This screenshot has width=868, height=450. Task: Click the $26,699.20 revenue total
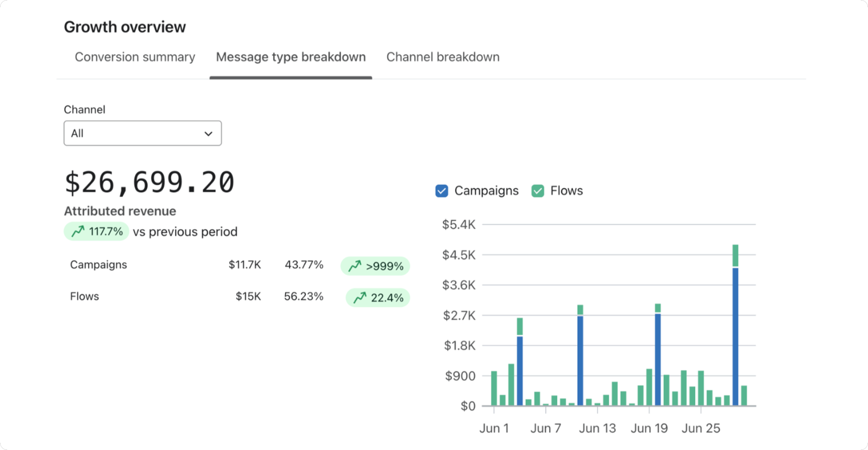(x=149, y=183)
